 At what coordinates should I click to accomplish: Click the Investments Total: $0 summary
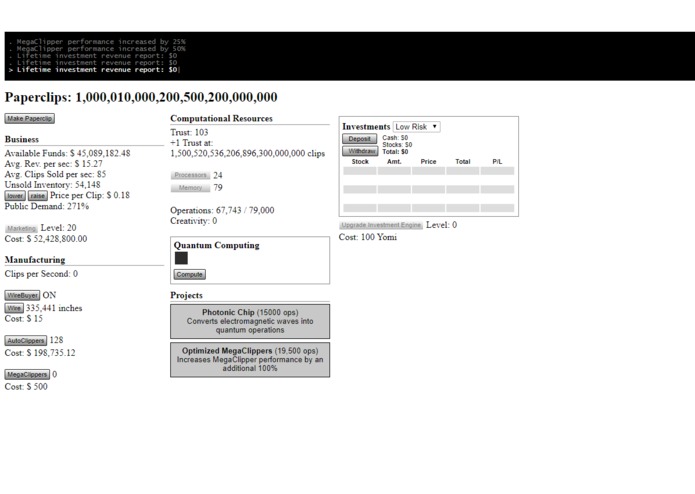tap(395, 152)
